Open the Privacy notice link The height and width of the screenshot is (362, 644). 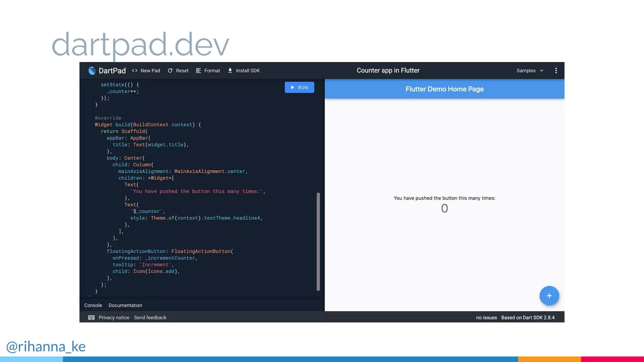point(114,318)
